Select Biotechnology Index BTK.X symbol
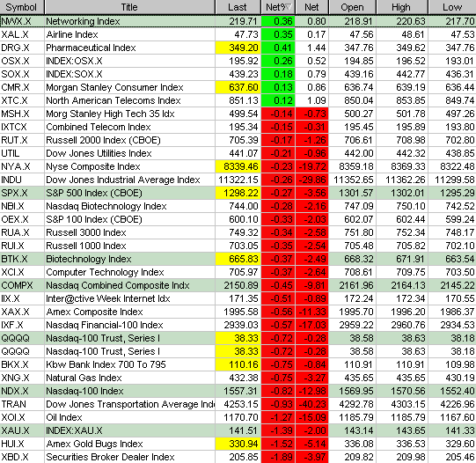Image resolution: width=476 pixels, height=463 pixels. pyautogui.click(x=14, y=259)
